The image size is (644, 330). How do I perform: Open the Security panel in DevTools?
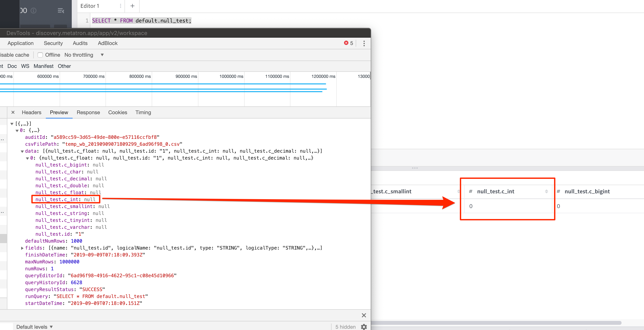pyautogui.click(x=53, y=43)
